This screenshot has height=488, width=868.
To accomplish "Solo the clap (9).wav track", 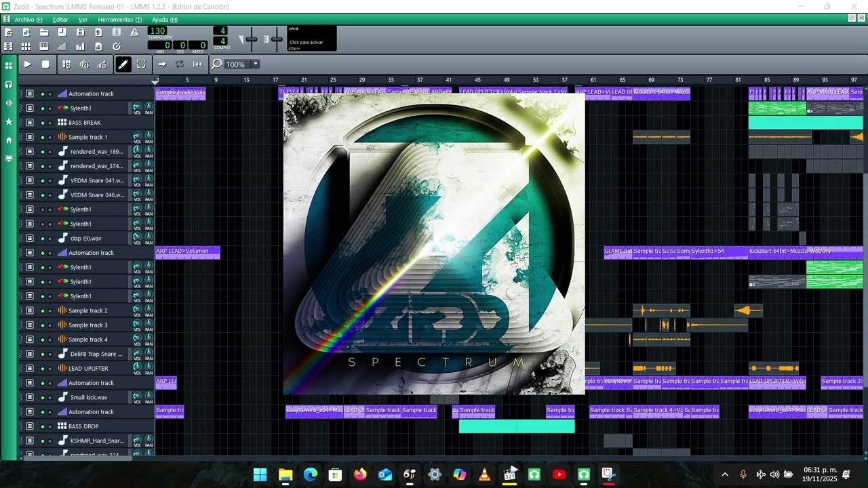I will pyautogui.click(x=50, y=238).
